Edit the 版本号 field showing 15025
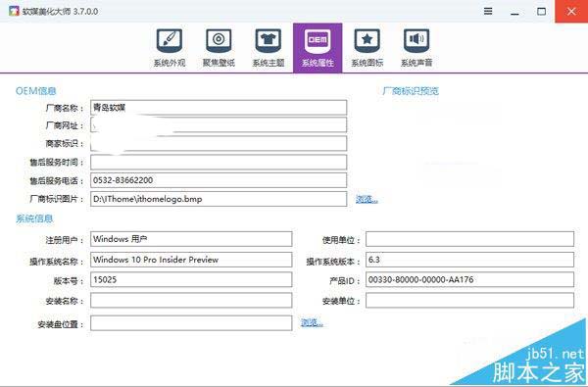 [x=191, y=280]
